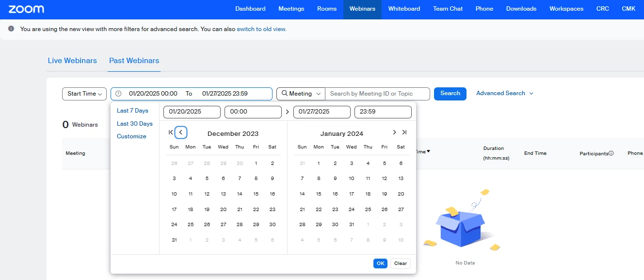Select January 20 in the calendar
The width and height of the screenshot is (644, 280).
[x=401, y=194]
